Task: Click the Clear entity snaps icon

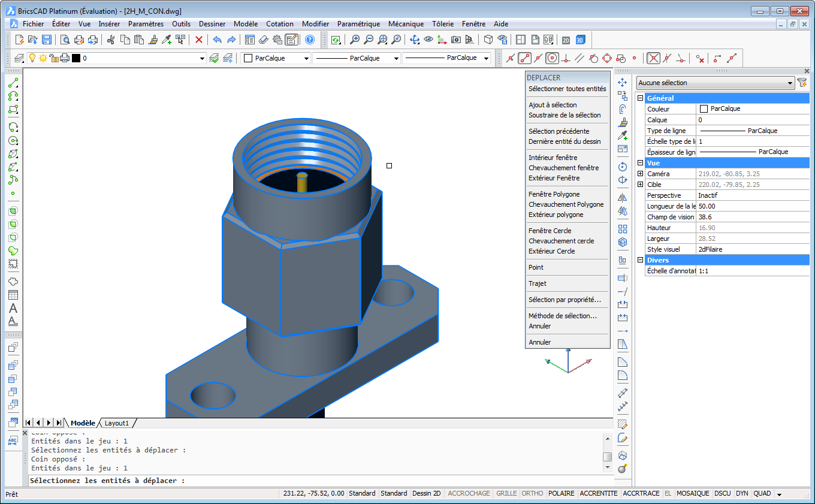Action: tap(699, 58)
